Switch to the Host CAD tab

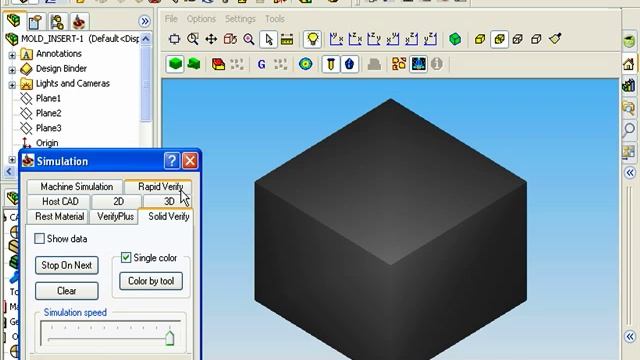coord(60,201)
